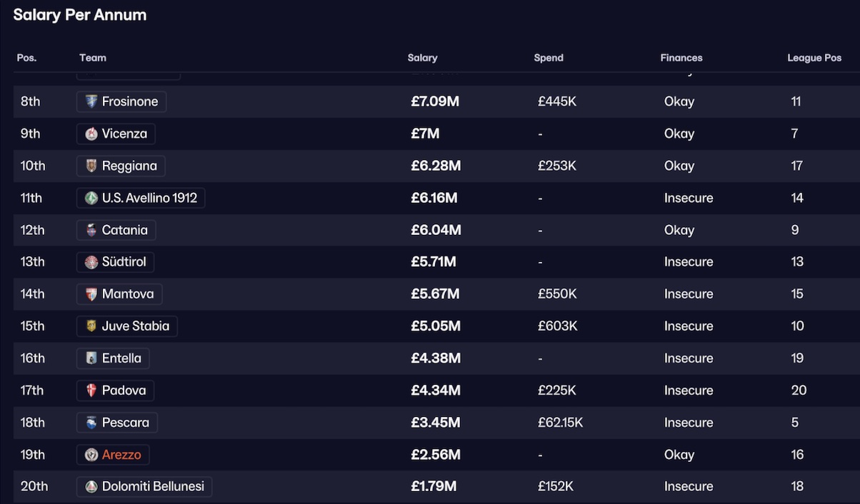Click the Juve Stabia crest icon
The image size is (860, 504).
click(x=91, y=326)
